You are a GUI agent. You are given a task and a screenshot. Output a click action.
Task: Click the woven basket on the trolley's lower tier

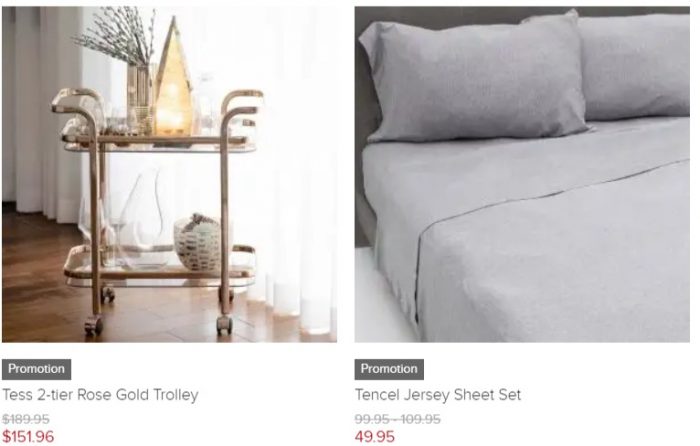point(198,242)
